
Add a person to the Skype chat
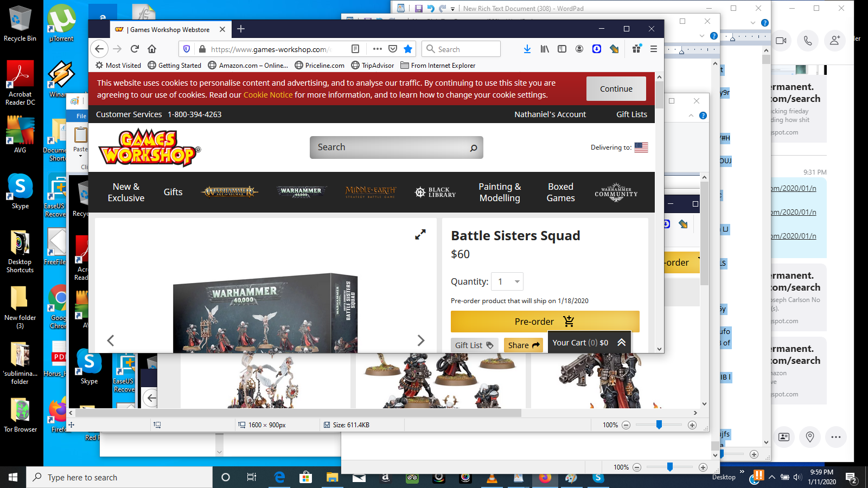(835, 41)
